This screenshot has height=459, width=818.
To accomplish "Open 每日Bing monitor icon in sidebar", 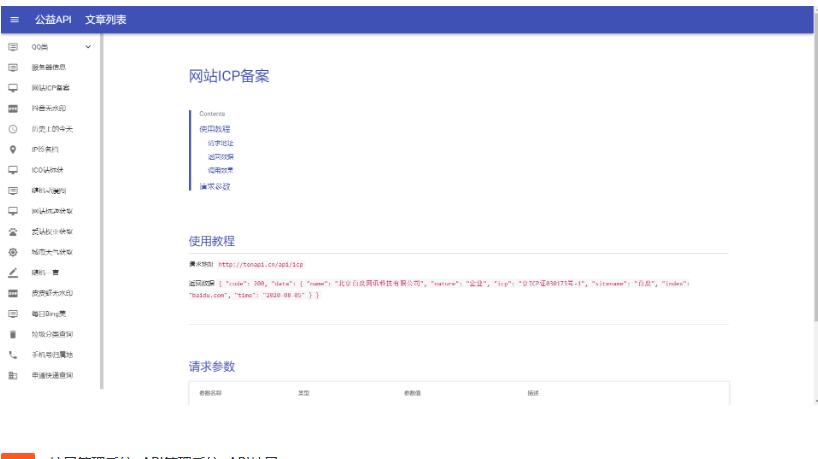I will pos(13,313).
